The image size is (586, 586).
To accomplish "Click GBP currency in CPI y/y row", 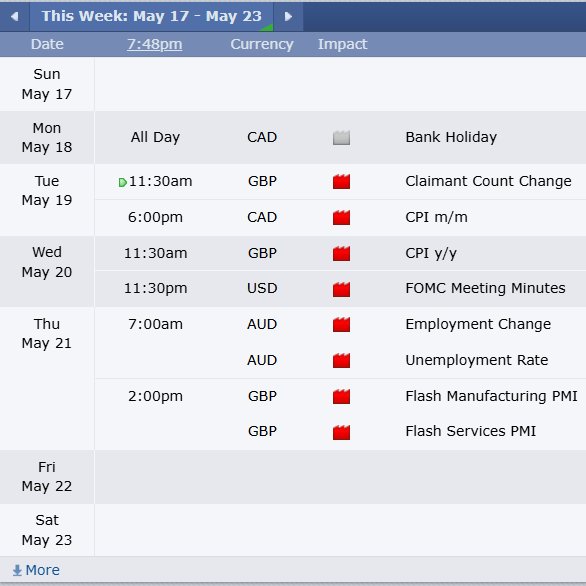I will [x=262, y=253].
